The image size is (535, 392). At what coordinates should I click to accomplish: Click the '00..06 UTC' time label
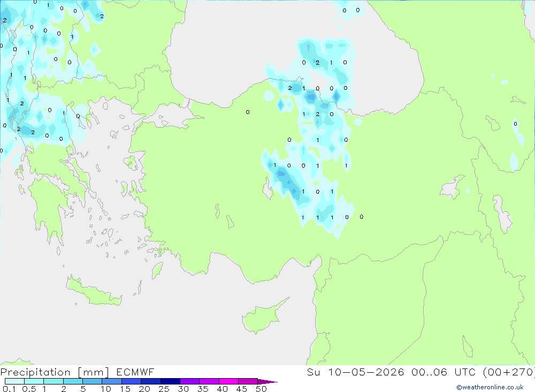coord(444,372)
